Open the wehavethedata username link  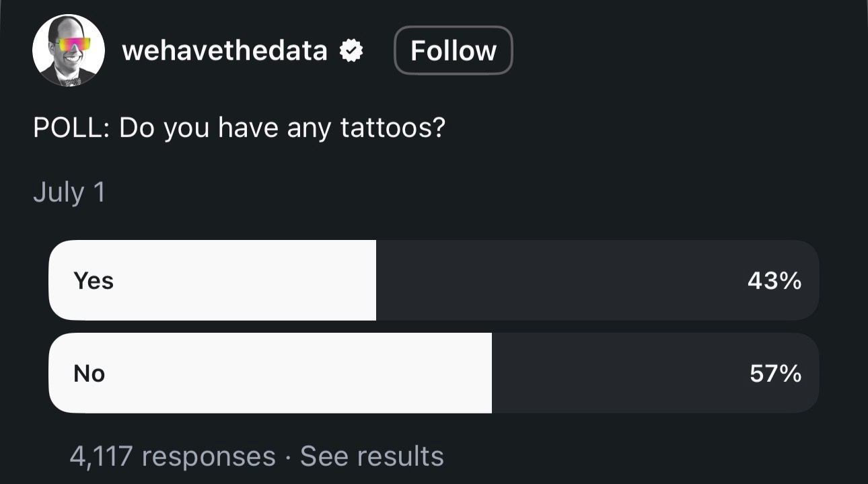click(225, 50)
